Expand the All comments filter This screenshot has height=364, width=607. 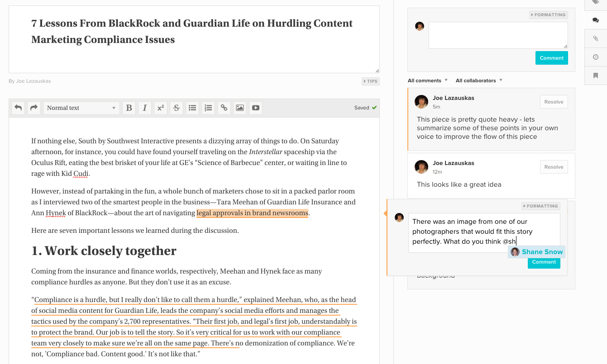tap(428, 80)
